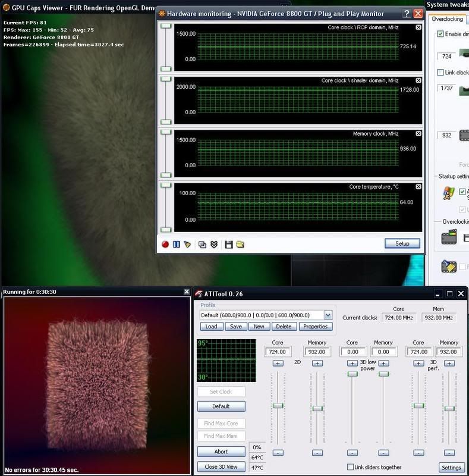Switch to the Overclocking tab
The width and height of the screenshot is (469, 476).
coord(448,19)
